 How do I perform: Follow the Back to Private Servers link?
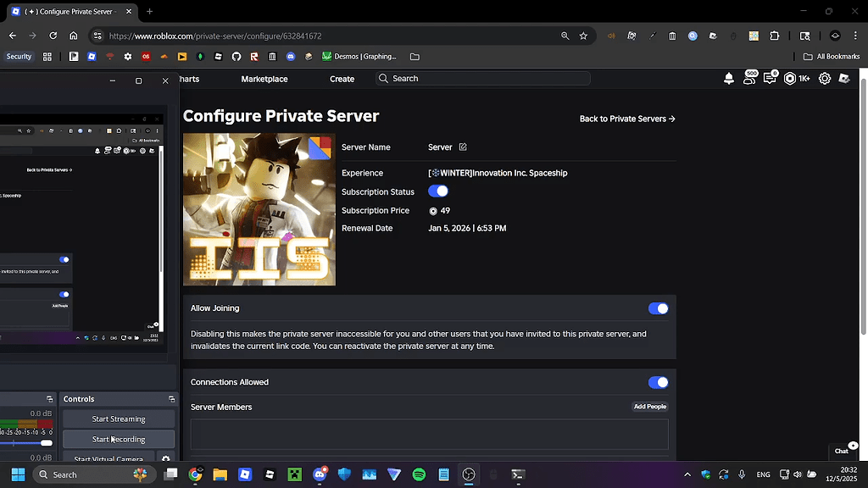(627, 119)
